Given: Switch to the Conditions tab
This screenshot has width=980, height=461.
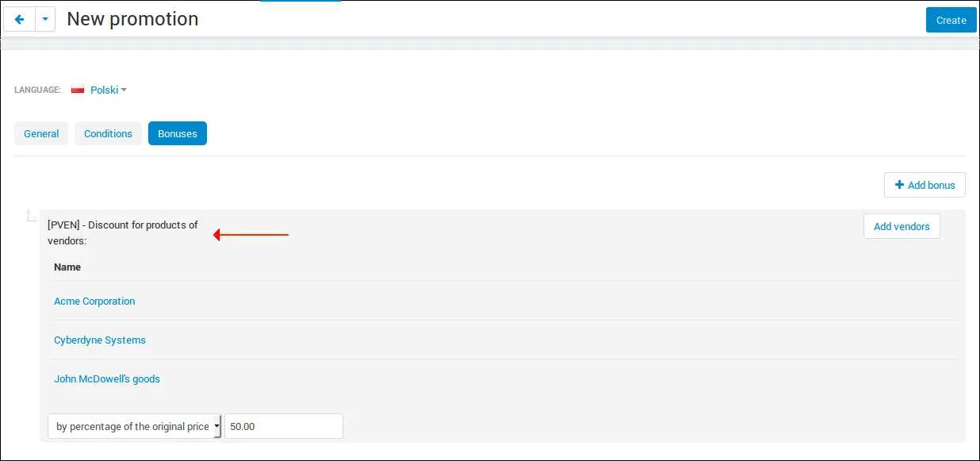Looking at the screenshot, I should coord(108,133).
